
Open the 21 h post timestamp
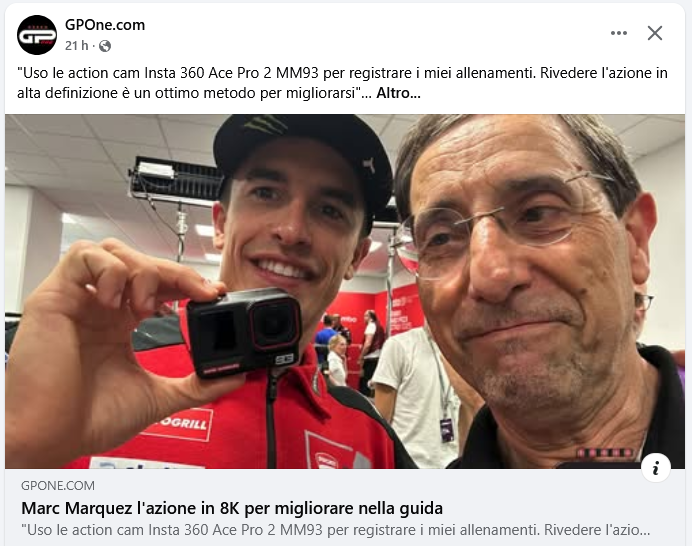[76, 45]
